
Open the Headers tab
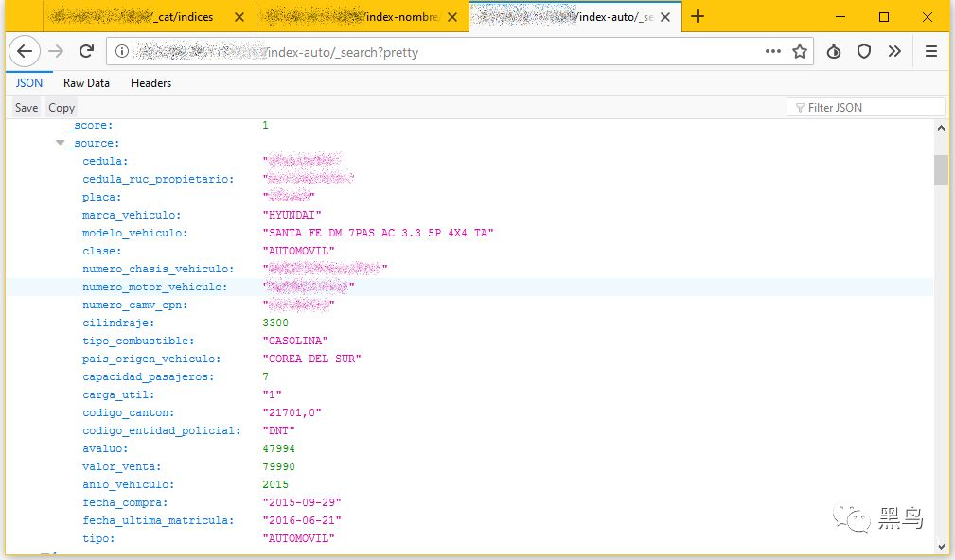pos(151,83)
